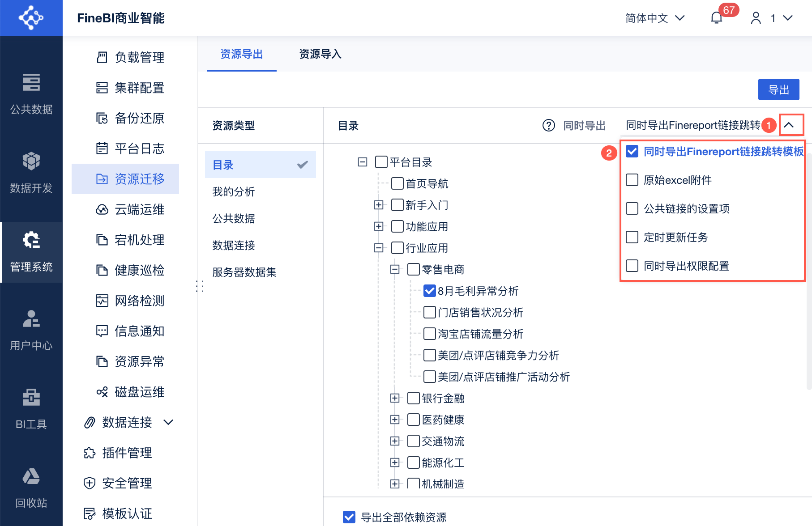Switch to the 资源导入 tab
The height and width of the screenshot is (526, 812).
[321, 54]
